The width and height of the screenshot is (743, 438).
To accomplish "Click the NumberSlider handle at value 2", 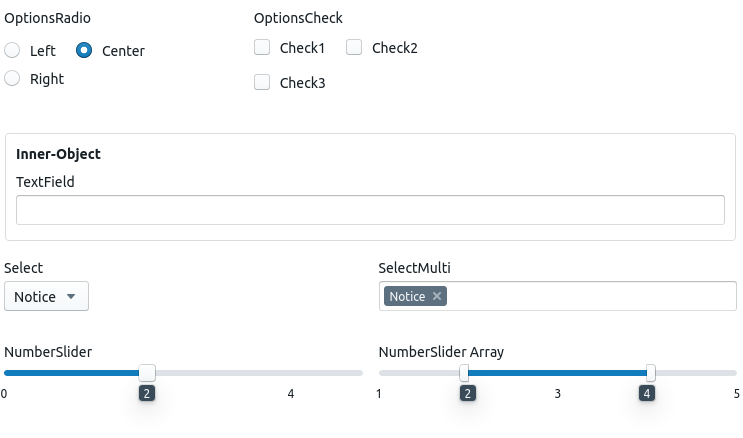I will [x=147, y=373].
